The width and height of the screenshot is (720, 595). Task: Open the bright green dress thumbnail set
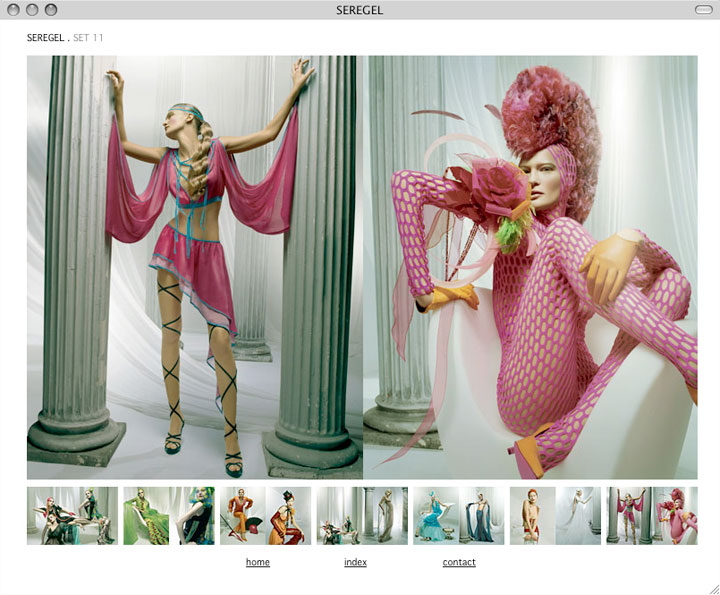tap(168, 516)
